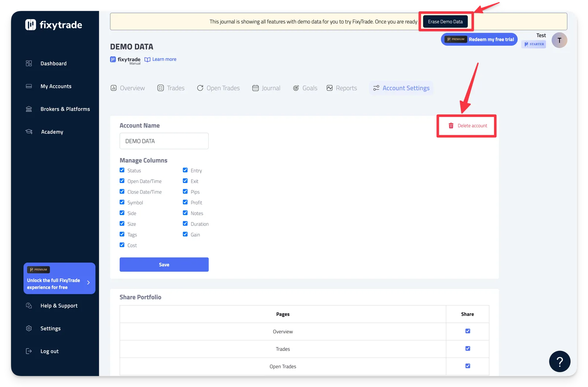This screenshot has width=588, height=387.
Task: Click the Settings gear icon
Action: (x=29, y=328)
